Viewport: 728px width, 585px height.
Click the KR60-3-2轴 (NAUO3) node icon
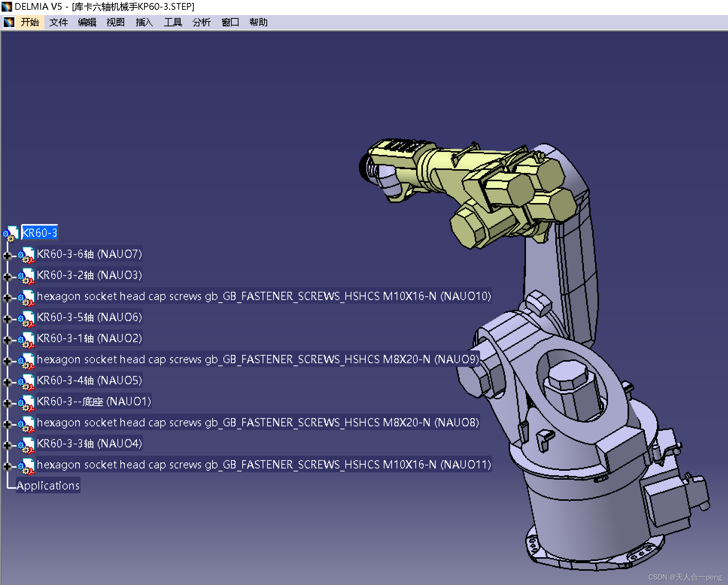tap(26, 276)
